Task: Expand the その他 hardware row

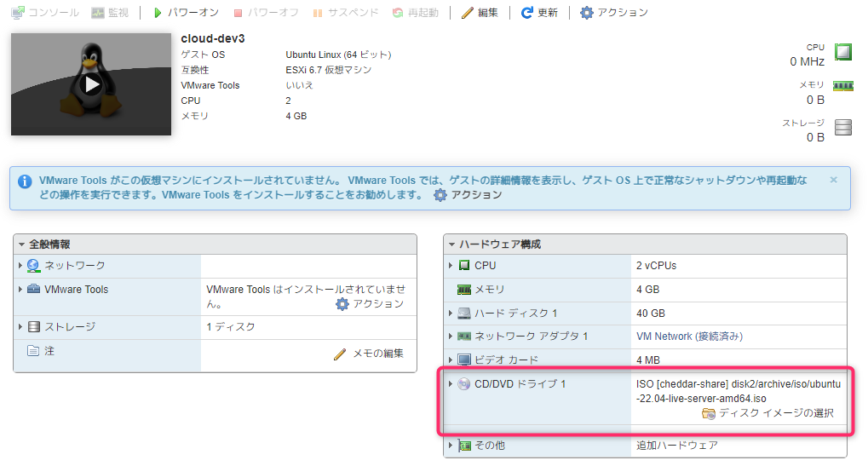Action: [451, 445]
